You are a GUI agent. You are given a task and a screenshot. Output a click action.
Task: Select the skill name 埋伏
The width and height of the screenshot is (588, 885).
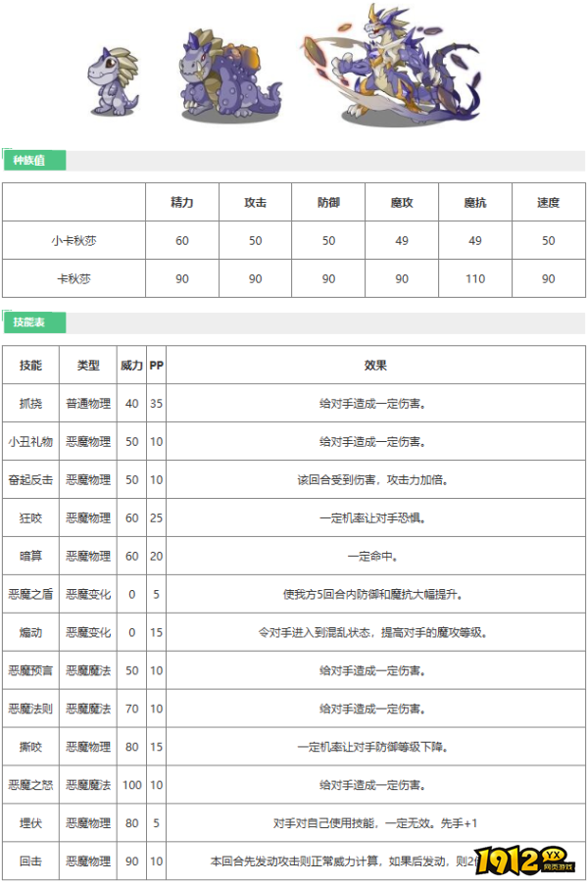[x=30, y=823]
